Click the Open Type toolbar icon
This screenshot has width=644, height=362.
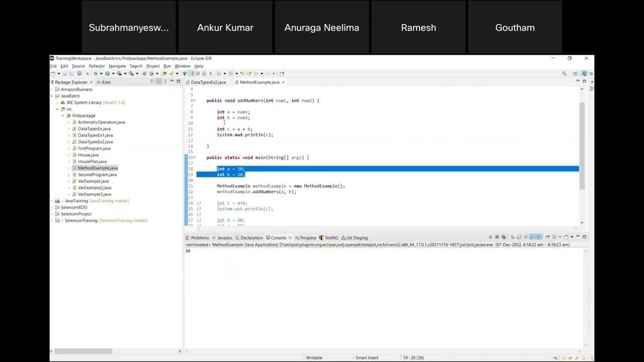click(x=164, y=73)
